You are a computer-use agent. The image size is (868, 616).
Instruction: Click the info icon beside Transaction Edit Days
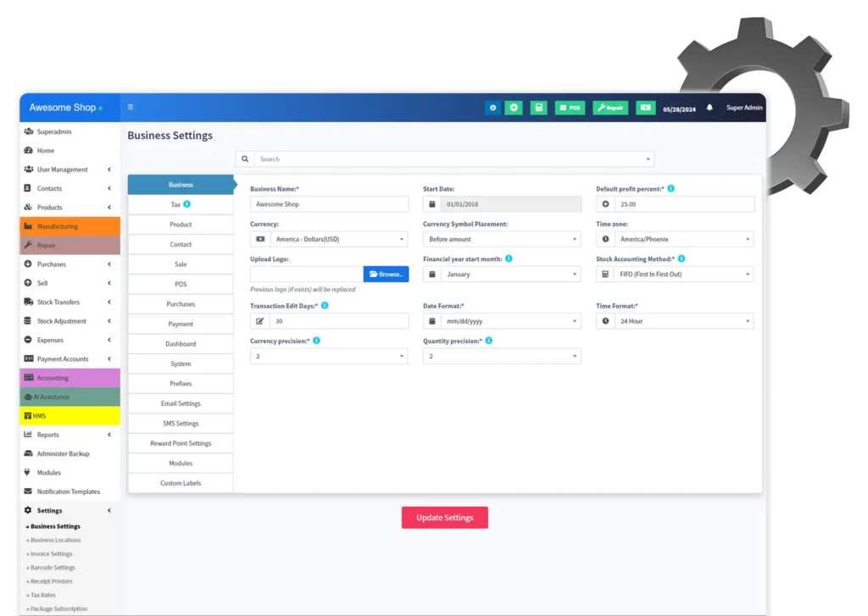point(325,305)
